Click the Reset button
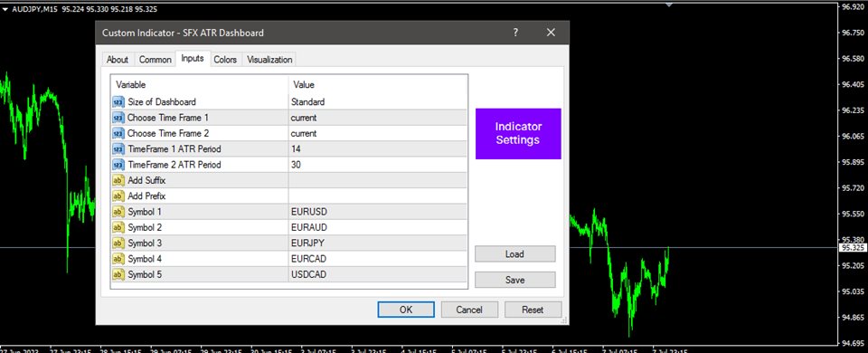 [x=533, y=310]
